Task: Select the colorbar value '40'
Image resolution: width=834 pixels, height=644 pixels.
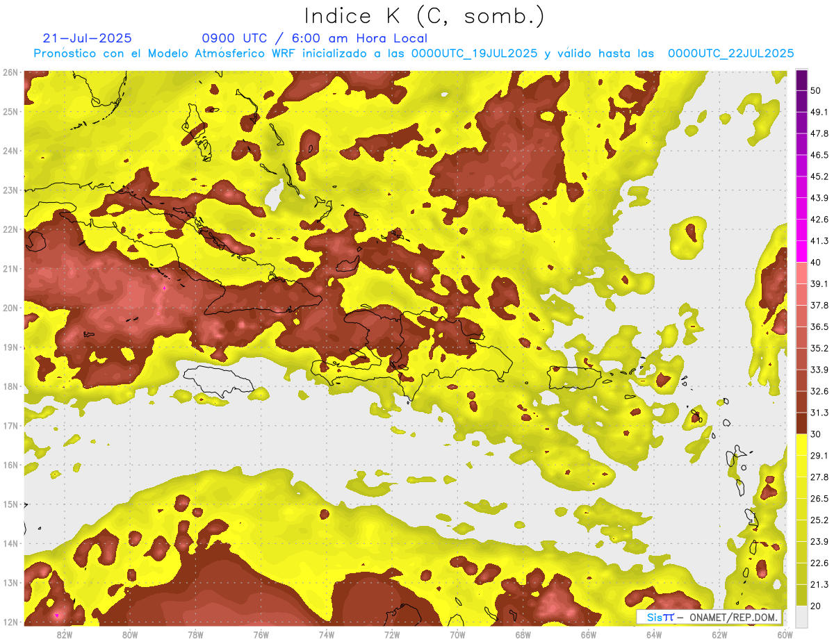Action: [x=816, y=263]
